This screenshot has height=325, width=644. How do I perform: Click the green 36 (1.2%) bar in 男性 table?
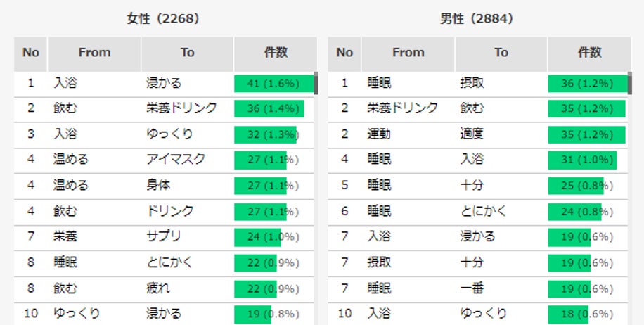tap(587, 84)
